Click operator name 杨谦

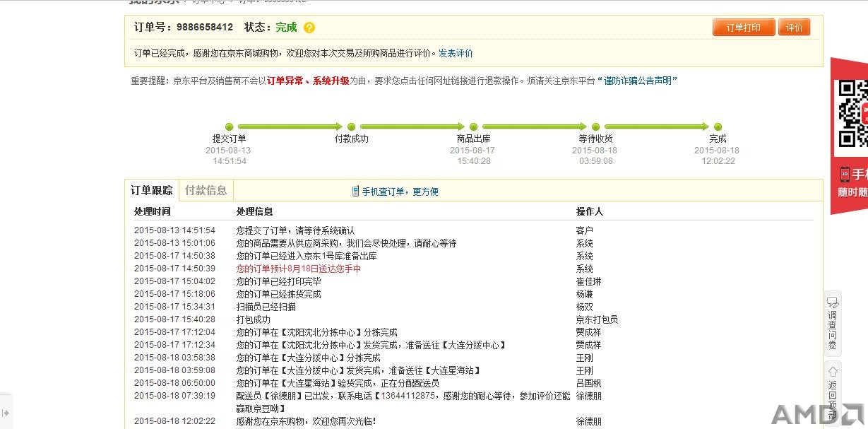[x=585, y=294]
